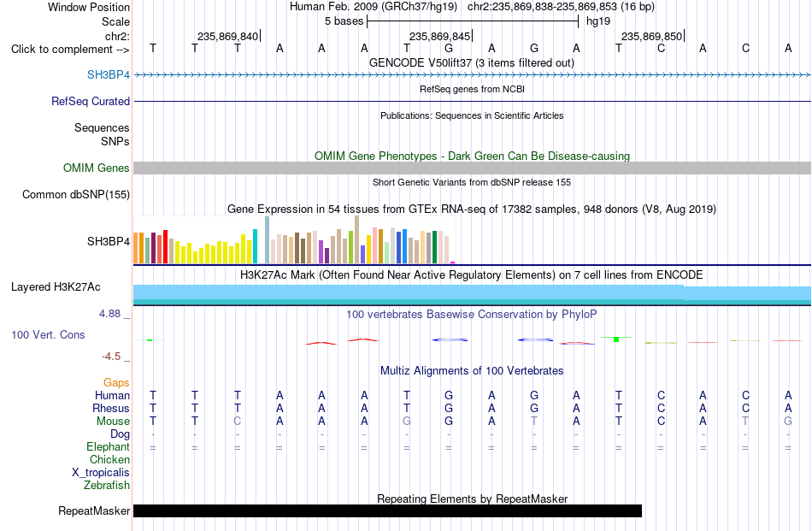Click the black SH3BP4 label of the GTEx track
This screenshot has width=812, height=531.
coord(109,241)
